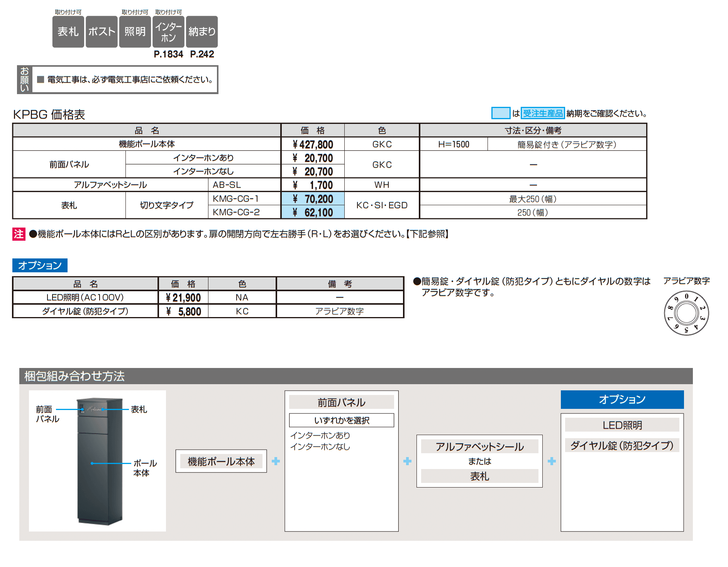Click the KMG-CG-1 model cell
This screenshot has height=567, width=728.
244,199
